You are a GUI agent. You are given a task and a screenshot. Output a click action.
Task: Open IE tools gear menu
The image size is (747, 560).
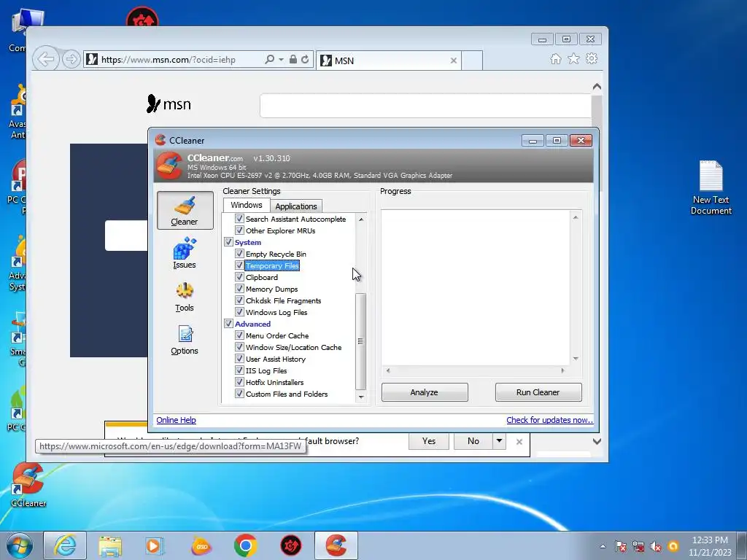click(592, 58)
